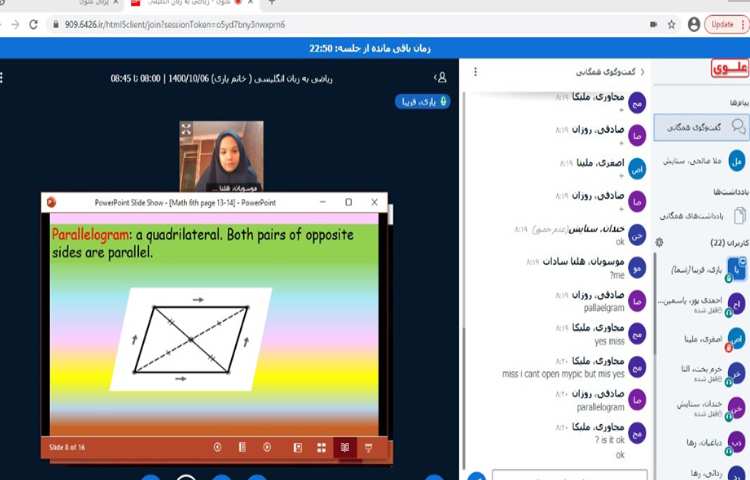The height and width of the screenshot is (480, 750).
Task: Minimize the PowerPoint Slide Show window
Action: pyautogui.click(x=323, y=202)
